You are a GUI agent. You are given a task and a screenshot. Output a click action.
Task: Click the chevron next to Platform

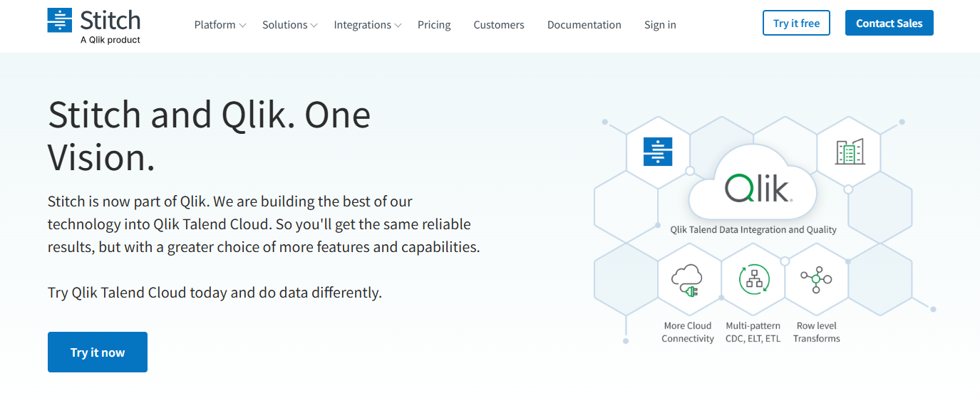point(243,26)
